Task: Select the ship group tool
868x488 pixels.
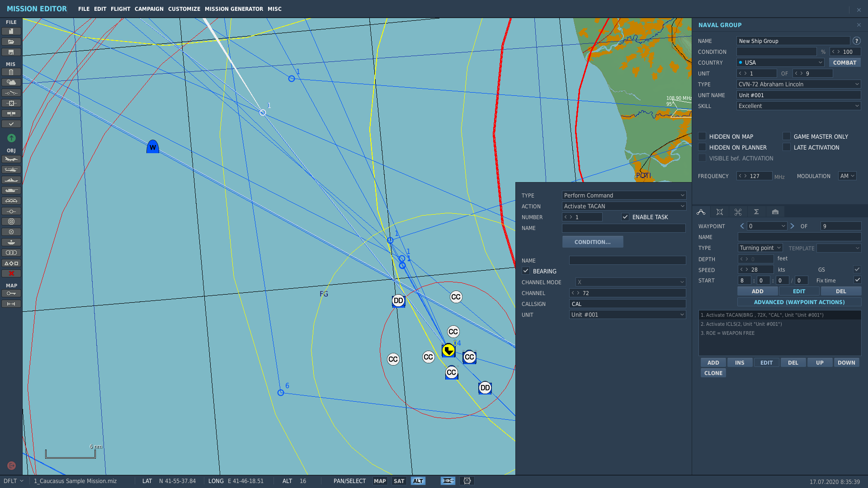Action: (x=11, y=180)
